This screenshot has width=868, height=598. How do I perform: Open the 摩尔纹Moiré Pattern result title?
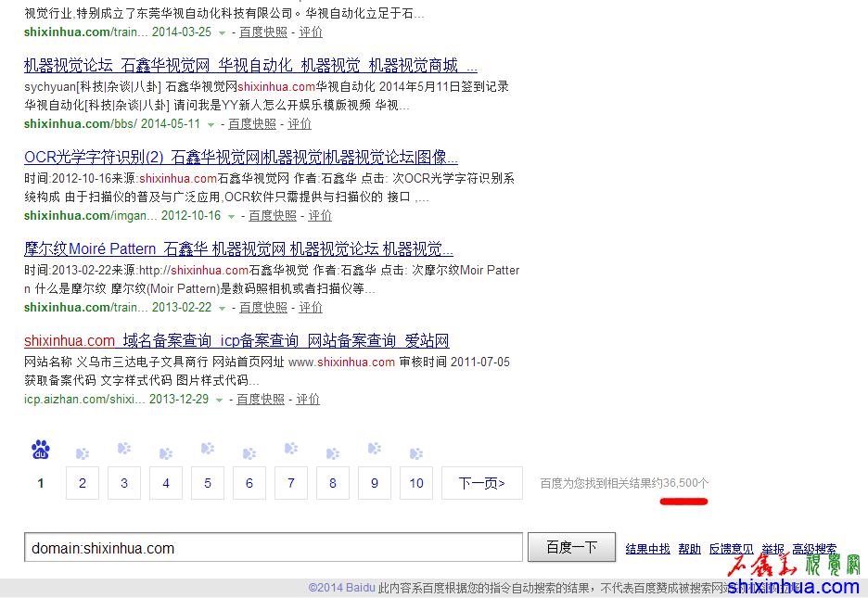tap(238, 248)
